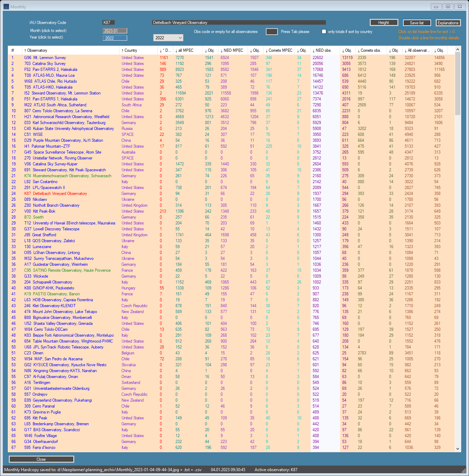Click the window resize grip in status bar
The width and height of the screenshot is (469, 476).
463,471
